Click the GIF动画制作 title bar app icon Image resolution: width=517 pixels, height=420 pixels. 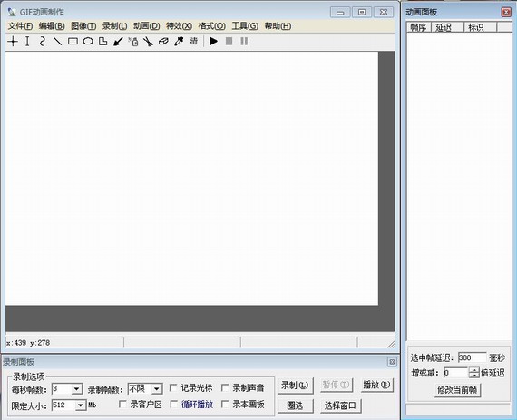(12, 12)
